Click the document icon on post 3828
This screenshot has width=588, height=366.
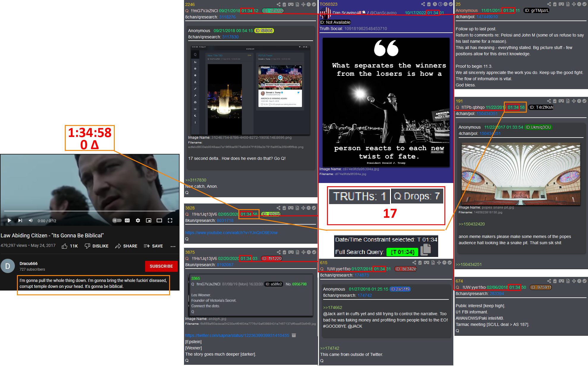(297, 208)
